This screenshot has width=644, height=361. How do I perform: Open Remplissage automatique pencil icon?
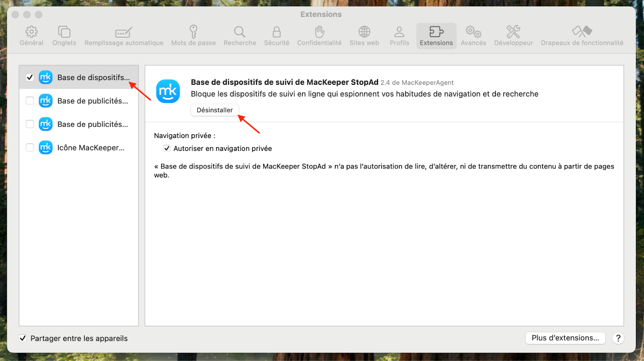point(124,32)
